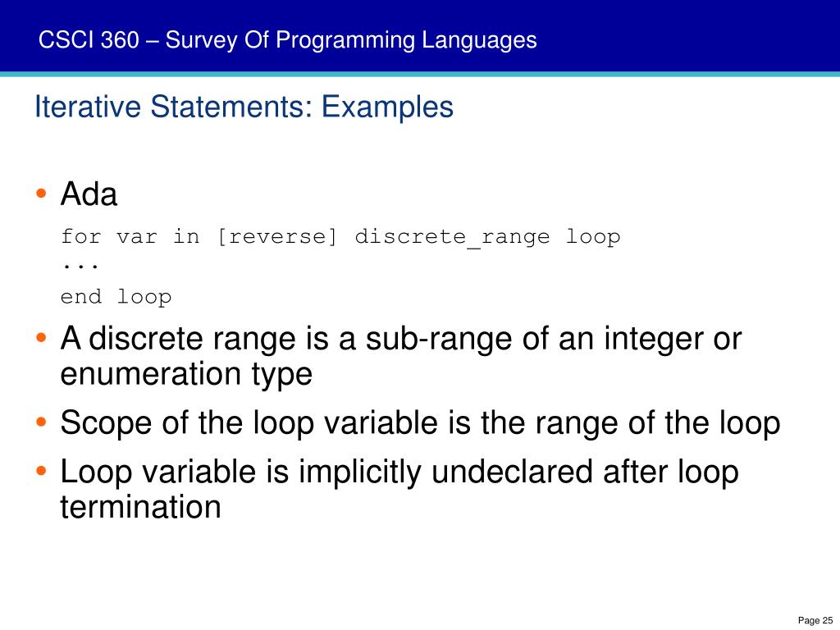Select the word Ada
This screenshot has height=630, width=840.
(x=89, y=194)
